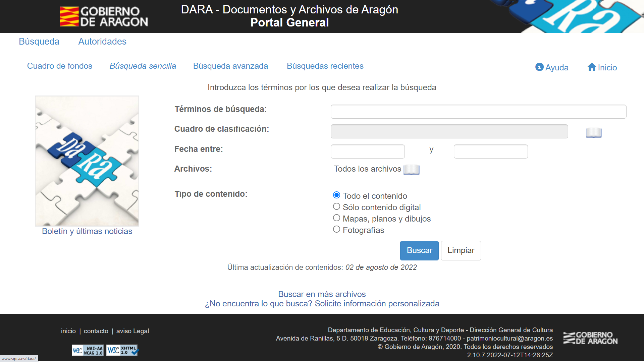Click the Inicio house icon
Viewport: 644px width, 362px height.
[x=592, y=67]
